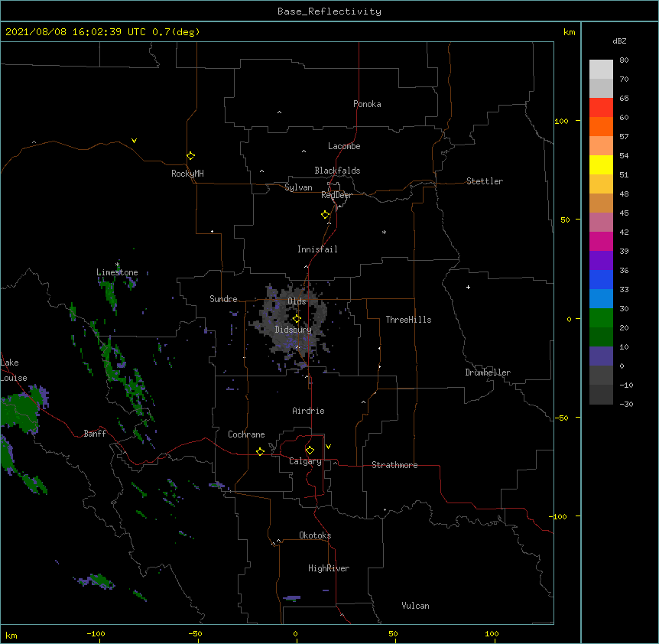Click the Lacombe city label

tap(344, 146)
